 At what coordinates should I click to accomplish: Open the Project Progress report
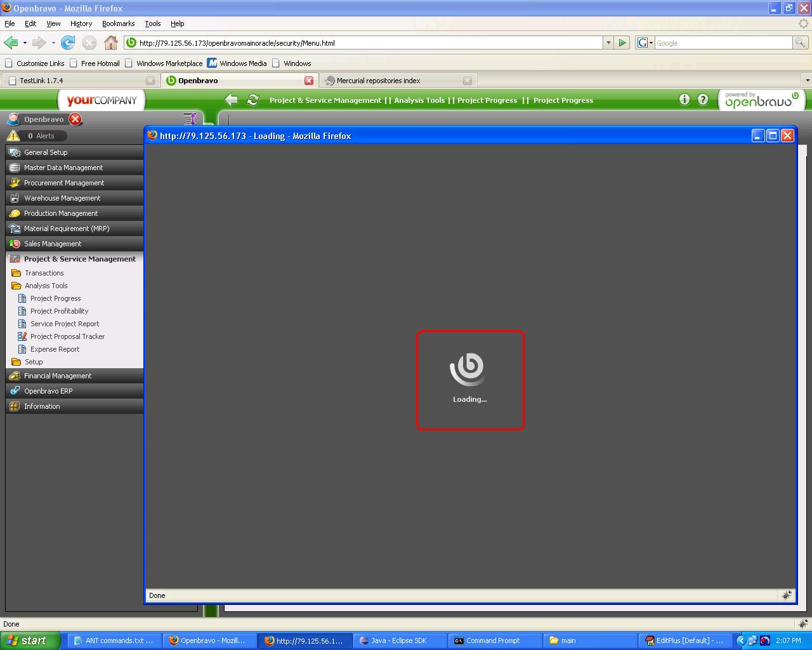[56, 298]
